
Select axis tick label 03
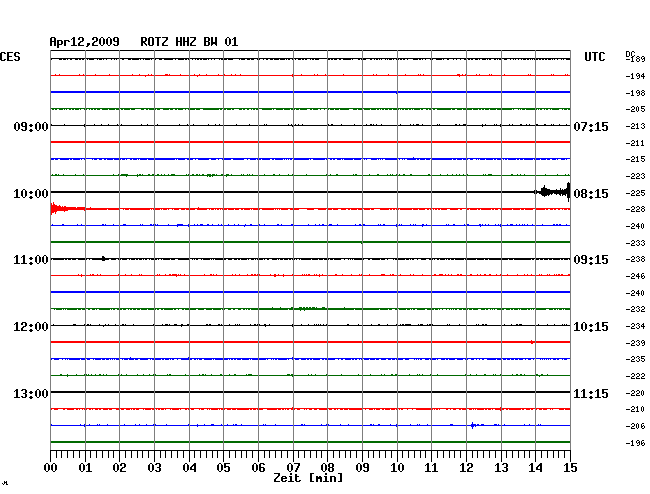(154, 468)
